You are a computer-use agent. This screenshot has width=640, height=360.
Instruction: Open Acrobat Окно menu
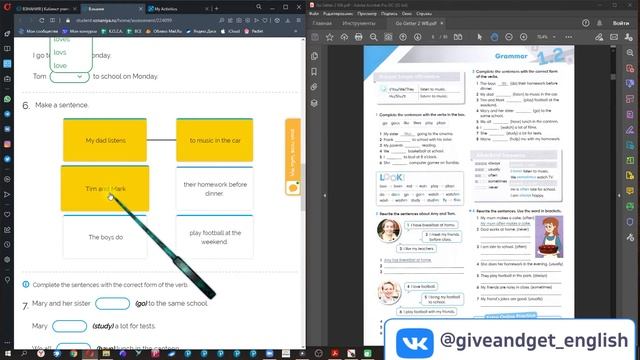click(407, 13)
